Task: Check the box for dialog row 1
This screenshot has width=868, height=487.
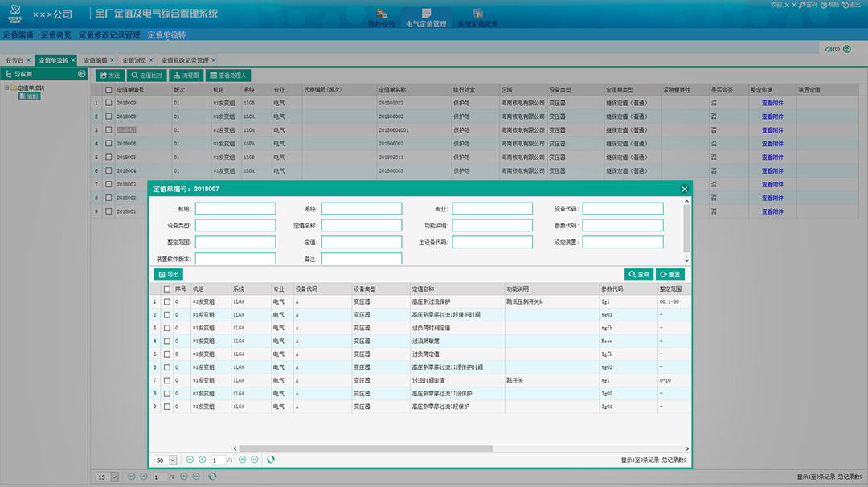Action: coord(167,302)
